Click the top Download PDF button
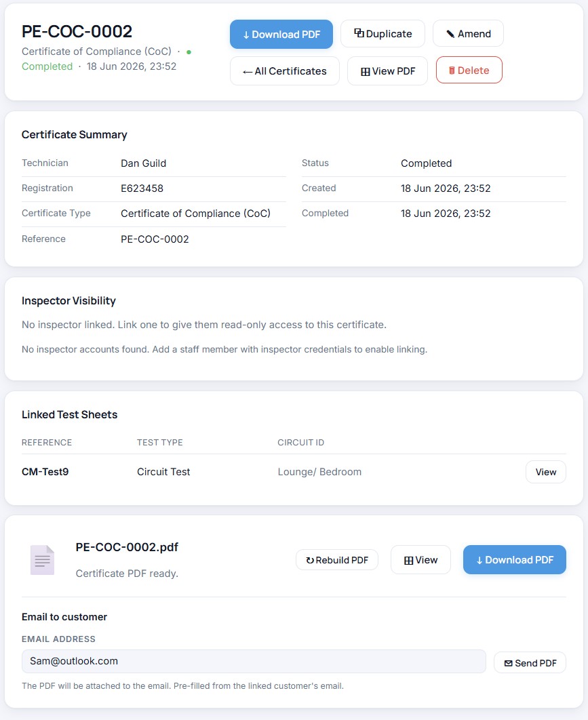This screenshot has width=588, height=720. point(281,34)
